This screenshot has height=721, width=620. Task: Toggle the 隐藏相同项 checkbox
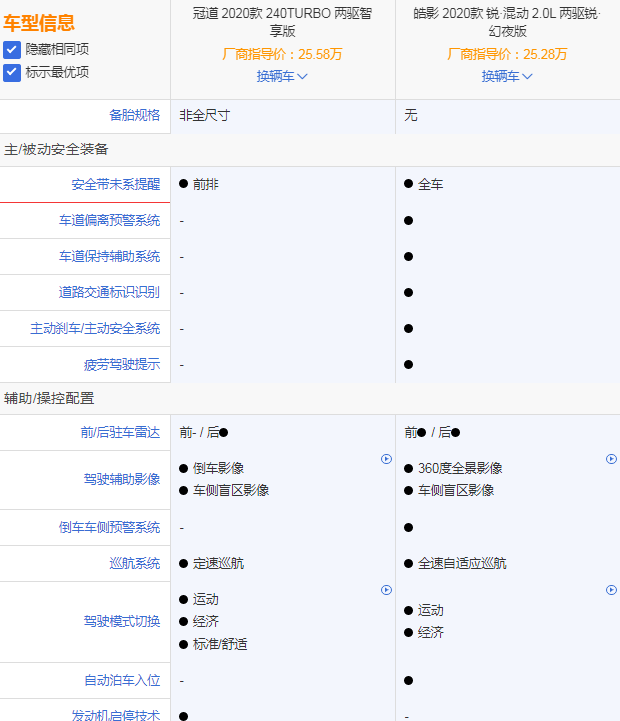(x=12, y=49)
